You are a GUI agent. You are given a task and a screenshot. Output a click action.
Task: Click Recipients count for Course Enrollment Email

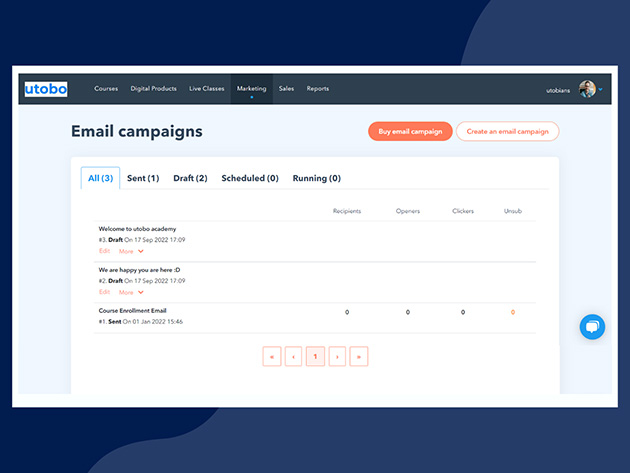pos(347,312)
